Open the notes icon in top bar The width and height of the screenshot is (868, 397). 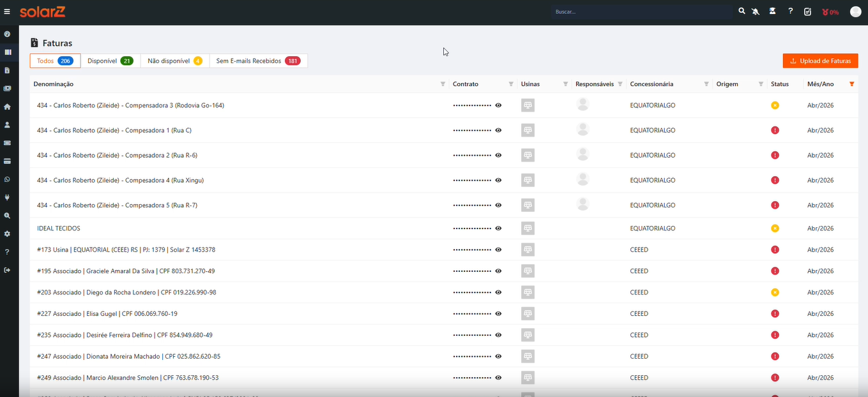coord(808,11)
